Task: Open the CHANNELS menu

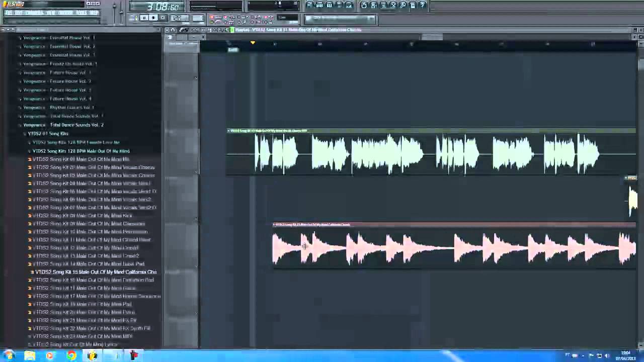Action: (35, 13)
